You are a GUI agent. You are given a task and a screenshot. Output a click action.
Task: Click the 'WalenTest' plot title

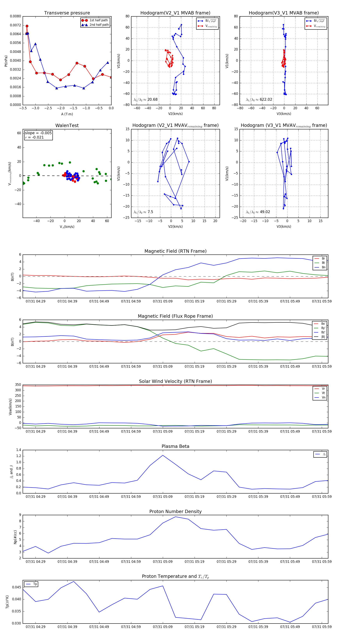tap(67, 125)
